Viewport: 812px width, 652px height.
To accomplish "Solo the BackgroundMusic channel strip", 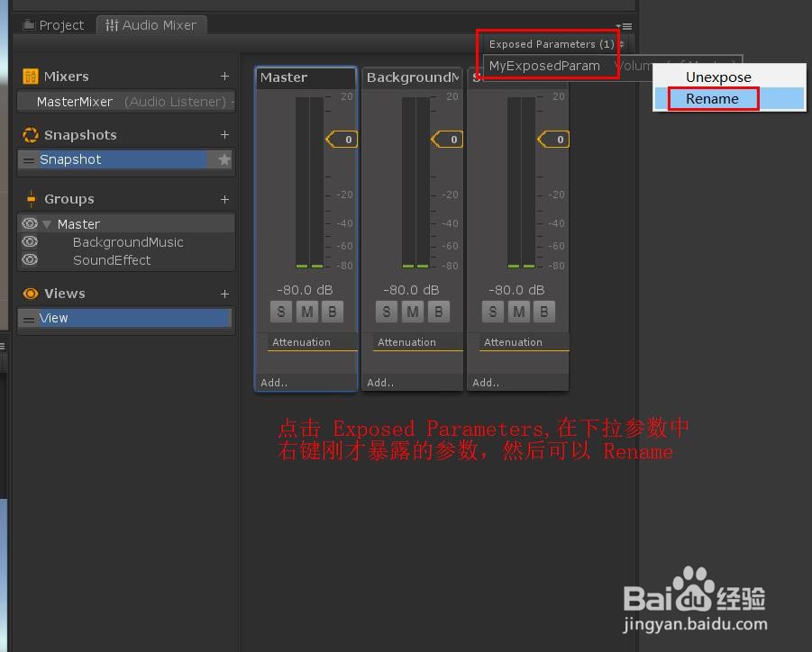I will (x=387, y=312).
